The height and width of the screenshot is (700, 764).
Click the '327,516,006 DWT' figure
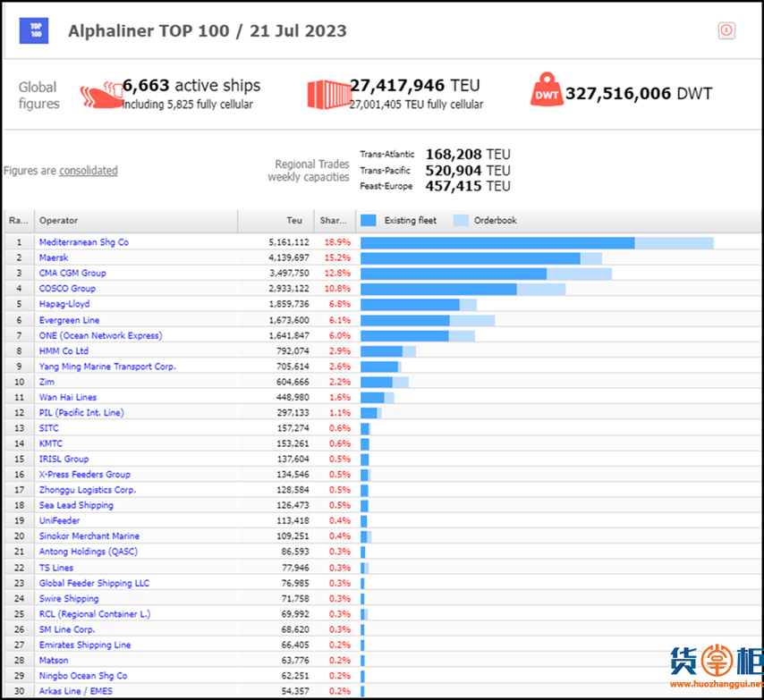639,94
